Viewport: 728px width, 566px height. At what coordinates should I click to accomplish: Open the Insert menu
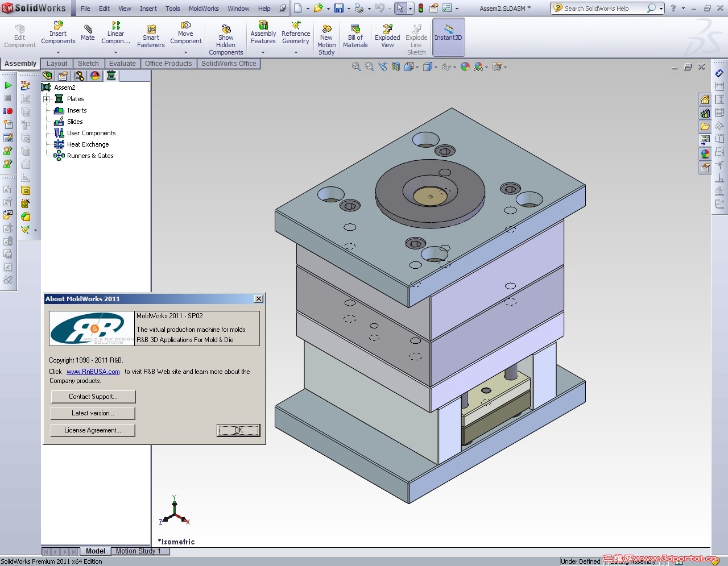click(x=148, y=9)
